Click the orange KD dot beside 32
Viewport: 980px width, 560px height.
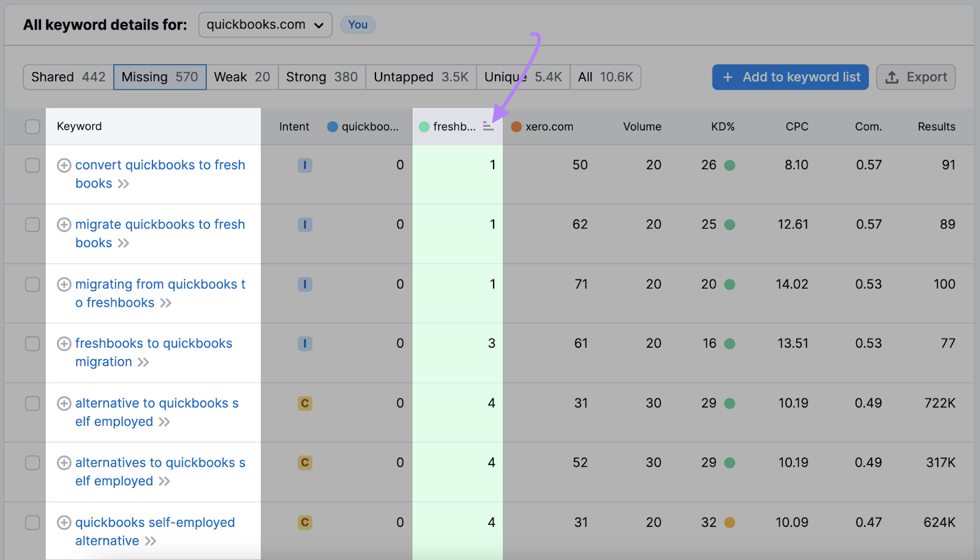pos(729,523)
